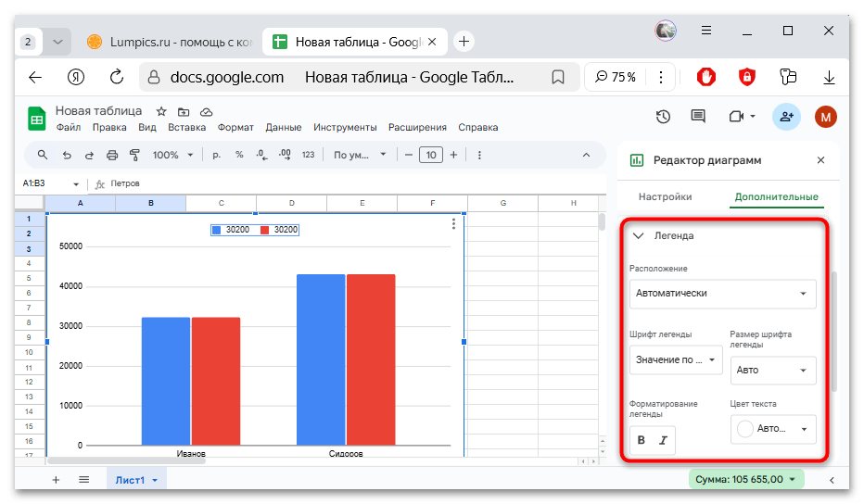The height and width of the screenshot is (504, 864).
Task: Click the print icon in the toolbar
Action: coord(112,155)
